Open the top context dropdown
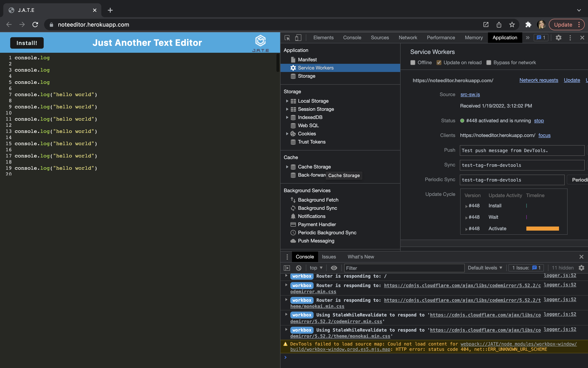The height and width of the screenshot is (368, 588). pyautogui.click(x=316, y=268)
